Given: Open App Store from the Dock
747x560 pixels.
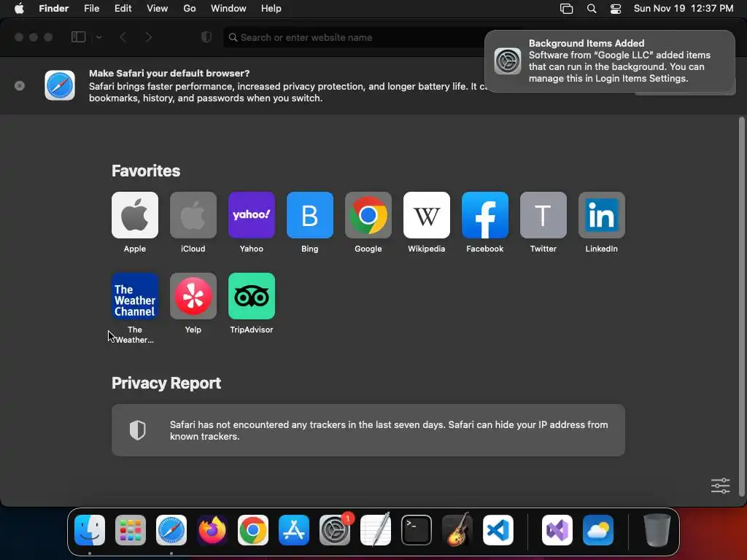Looking at the screenshot, I should [294, 530].
